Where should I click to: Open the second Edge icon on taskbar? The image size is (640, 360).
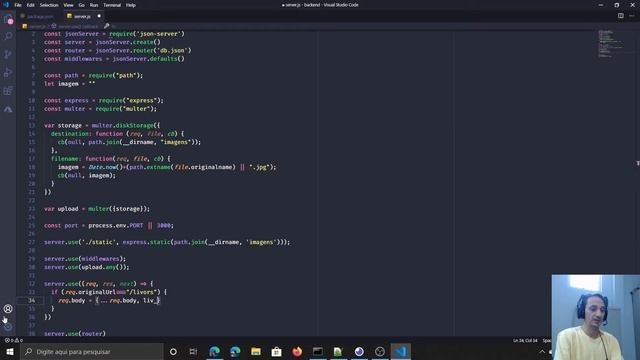click(x=235, y=351)
